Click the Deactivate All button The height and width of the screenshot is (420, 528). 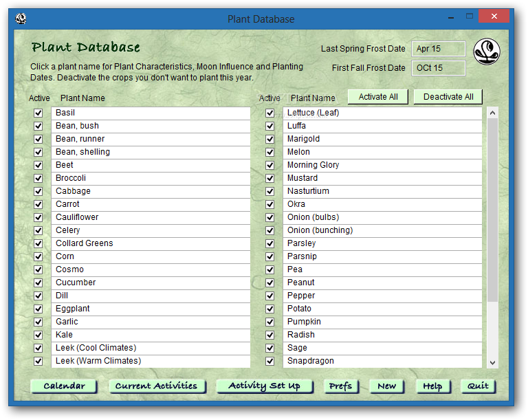coord(448,97)
